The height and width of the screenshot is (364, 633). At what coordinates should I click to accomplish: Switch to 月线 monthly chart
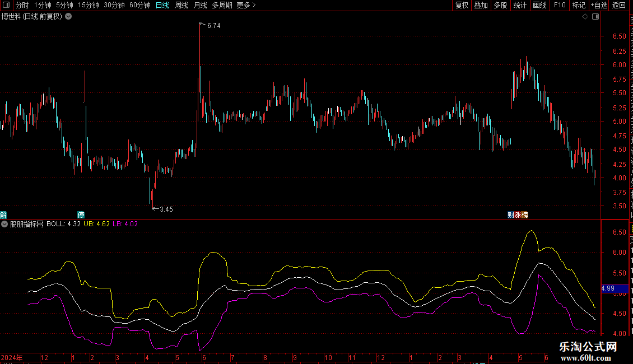(x=200, y=5)
